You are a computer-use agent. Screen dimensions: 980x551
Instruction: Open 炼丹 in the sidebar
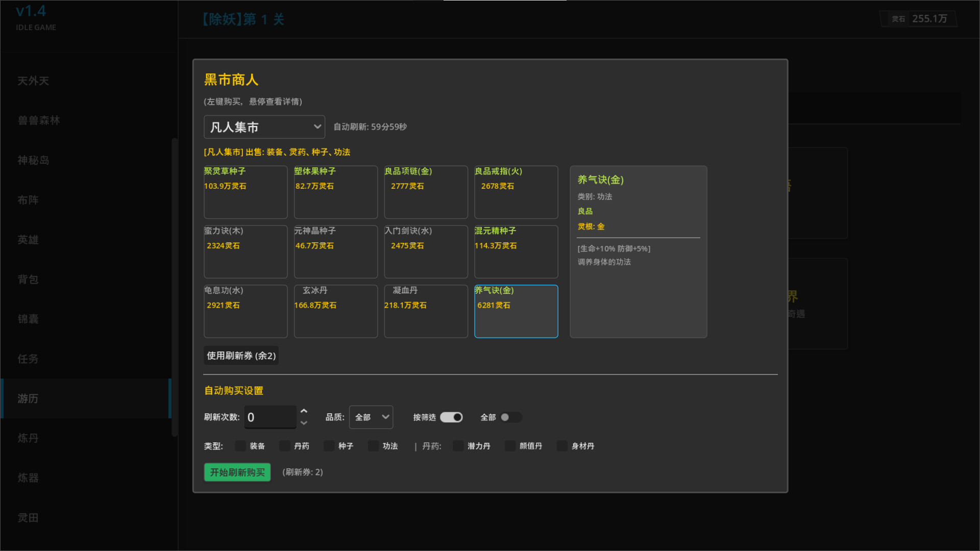pos(28,438)
